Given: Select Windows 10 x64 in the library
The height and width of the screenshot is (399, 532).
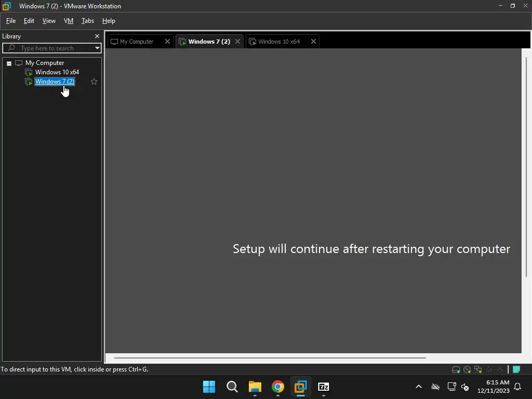Looking at the screenshot, I should tap(57, 72).
